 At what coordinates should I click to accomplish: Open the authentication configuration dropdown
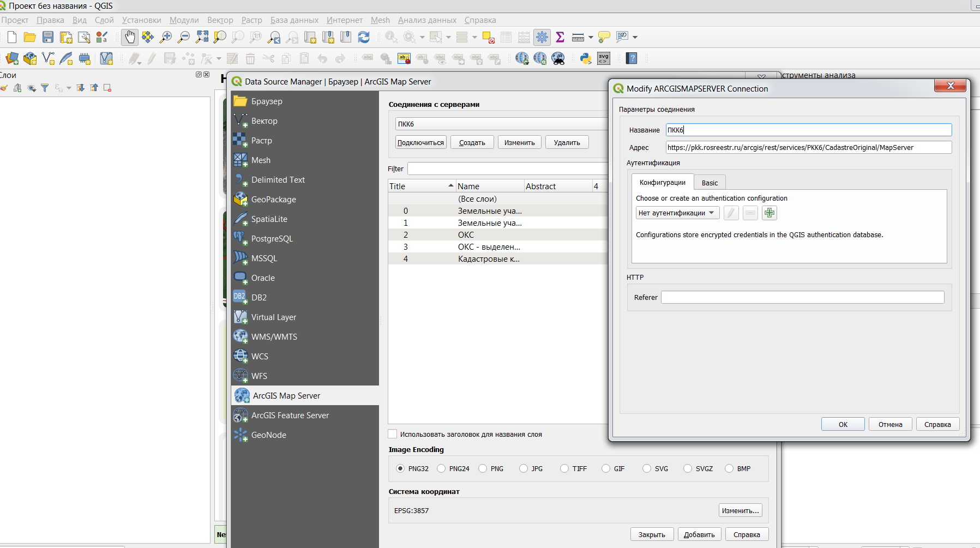tap(677, 213)
